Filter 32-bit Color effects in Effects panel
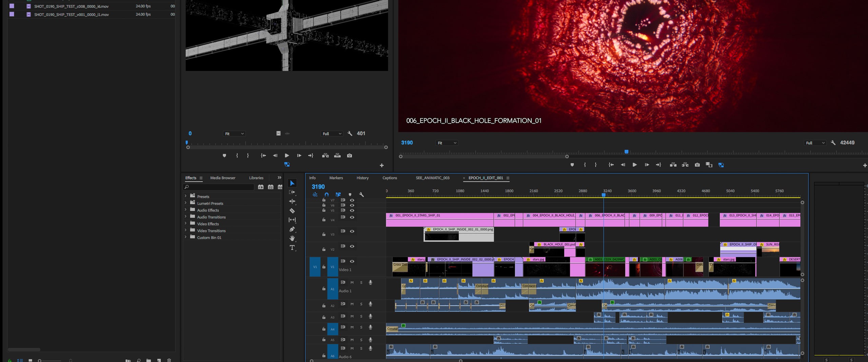The image size is (868, 362). click(270, 187)
